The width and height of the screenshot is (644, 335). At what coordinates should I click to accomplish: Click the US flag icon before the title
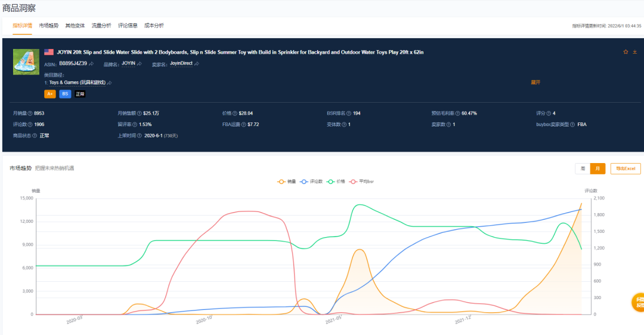pyautogui.click(x=49, y=52)
